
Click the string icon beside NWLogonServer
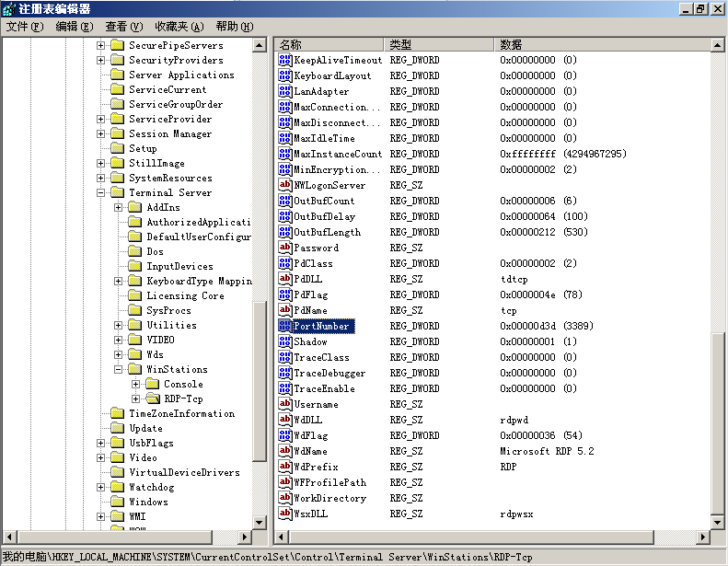pos(284,185)
